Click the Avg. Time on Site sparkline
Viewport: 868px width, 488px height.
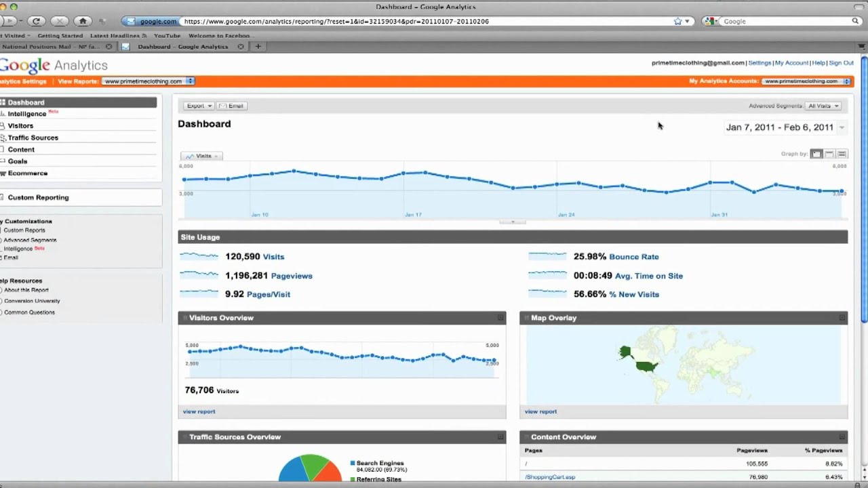(x=547, y=275)
